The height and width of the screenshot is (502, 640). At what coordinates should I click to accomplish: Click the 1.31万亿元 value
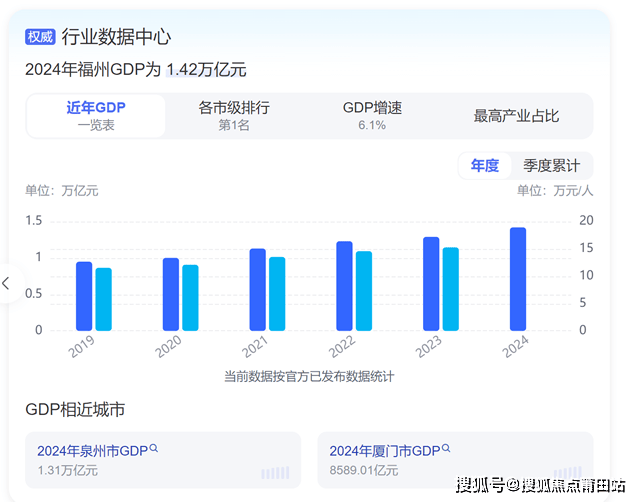pyautogui.click(x=68, y=471)
